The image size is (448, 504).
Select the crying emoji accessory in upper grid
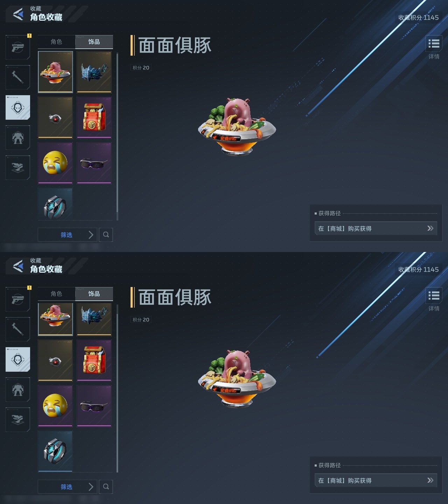(x=55, y=163)
